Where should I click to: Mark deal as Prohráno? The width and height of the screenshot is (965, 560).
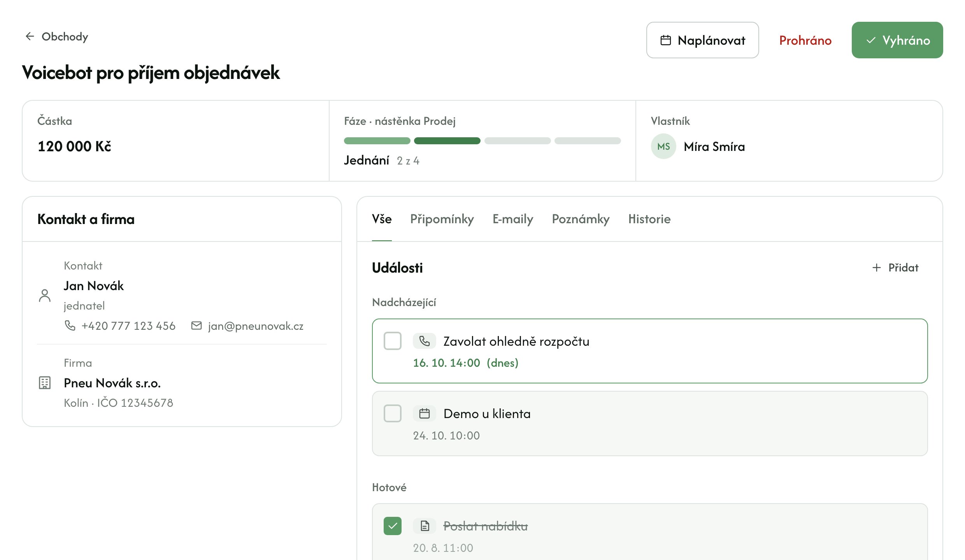pyautogui.click(x=805, y=40)
